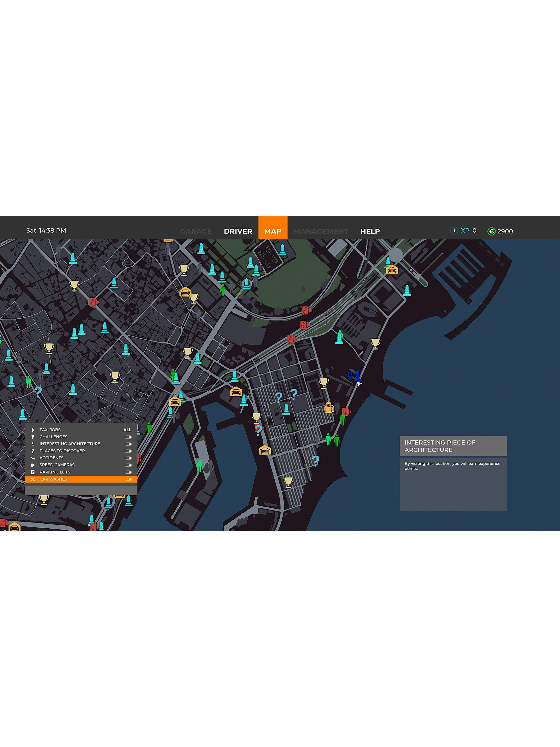Click ALL next to Taxi Jobs
The height and width of the screenshot is (747, 560).
(x=127, y=430)
